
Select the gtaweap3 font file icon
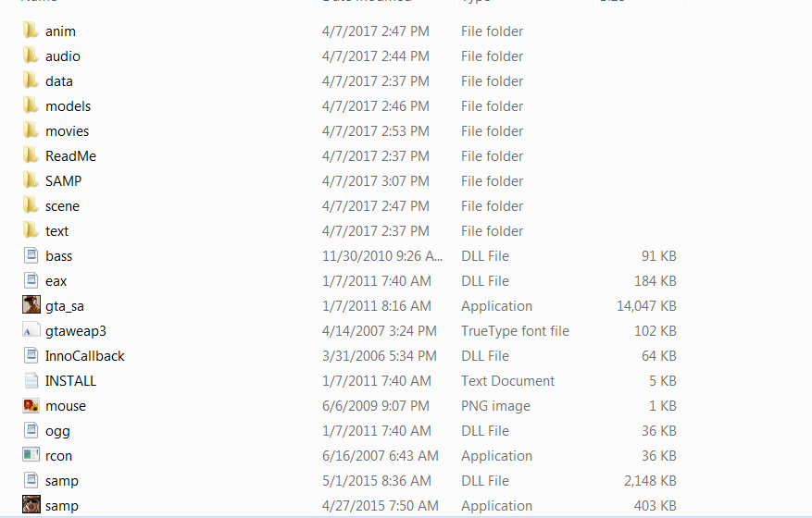(x=31, y=330)
